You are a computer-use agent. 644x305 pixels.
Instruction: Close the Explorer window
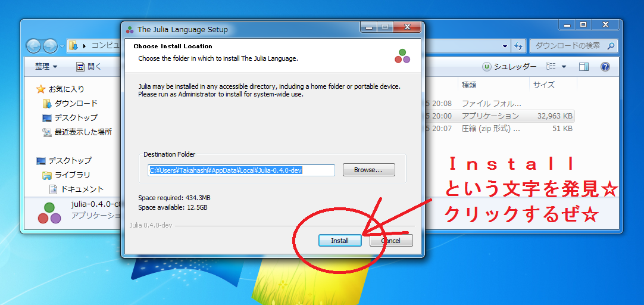pos(605,24)
